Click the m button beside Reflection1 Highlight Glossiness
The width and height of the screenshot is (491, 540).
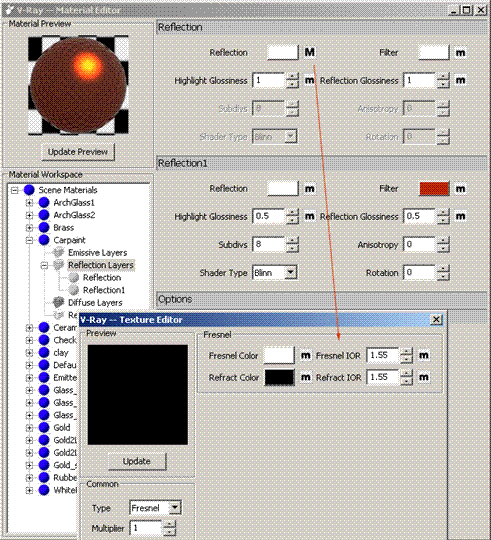pos(310,216)
